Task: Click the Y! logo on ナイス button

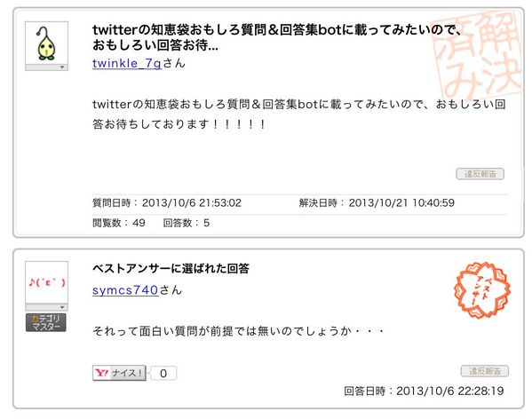Action: (101, 373)
